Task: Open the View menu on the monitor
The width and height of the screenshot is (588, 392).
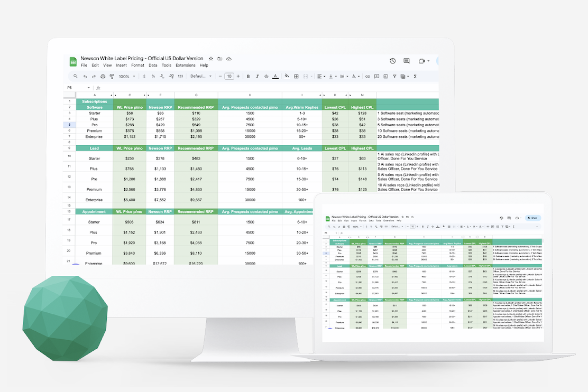Action: pos(108,65)
